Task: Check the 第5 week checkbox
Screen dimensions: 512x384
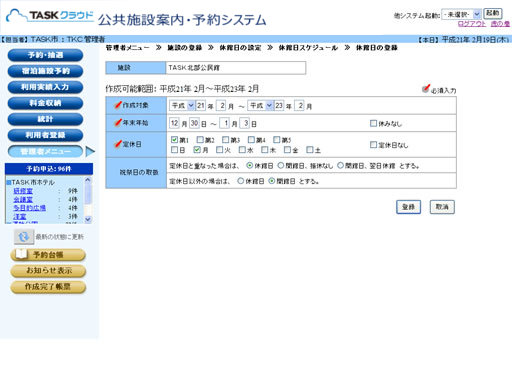Action: click(x=277, y=139)
